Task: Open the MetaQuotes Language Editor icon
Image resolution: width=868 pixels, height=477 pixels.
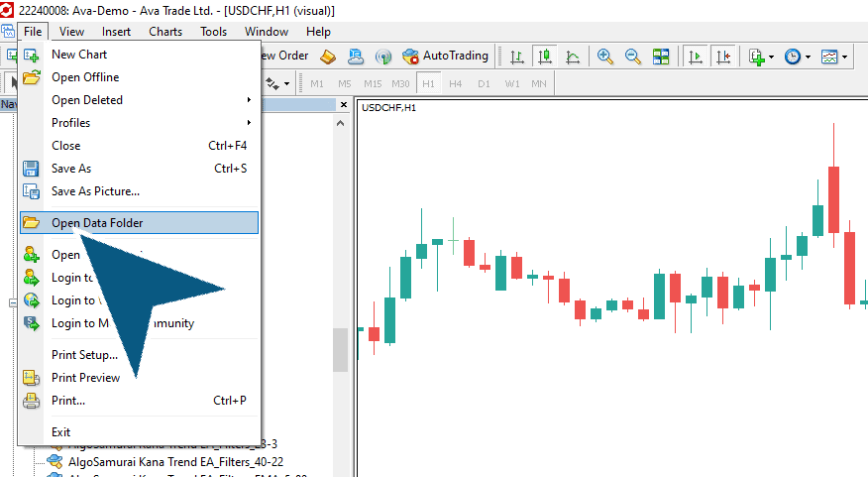Action: coord(328,56)
